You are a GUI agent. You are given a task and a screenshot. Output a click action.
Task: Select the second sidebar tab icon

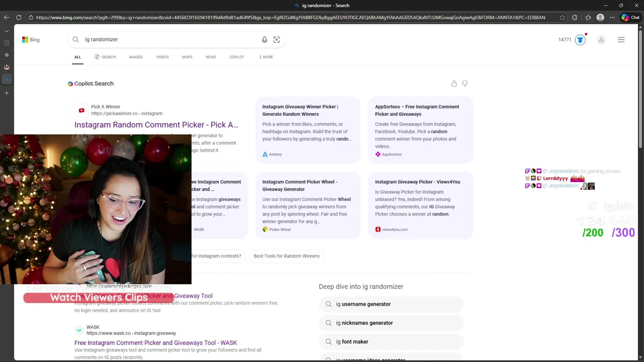click(x=7, y=55)
